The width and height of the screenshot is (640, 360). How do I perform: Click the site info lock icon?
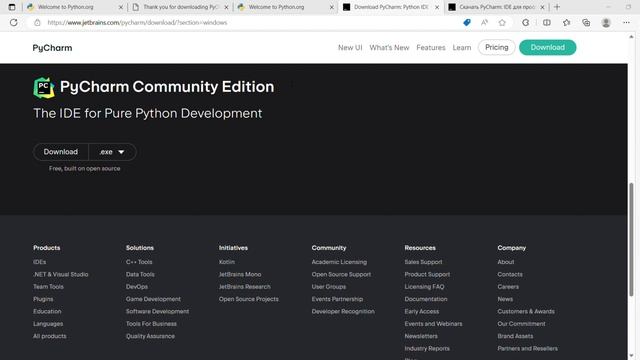click(37, 22)
